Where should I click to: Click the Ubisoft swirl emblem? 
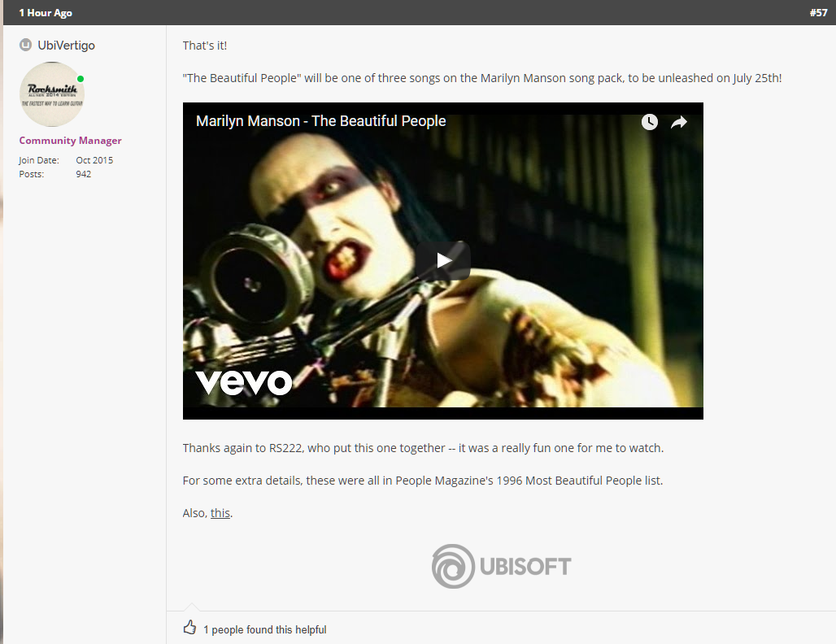(453, 566)
